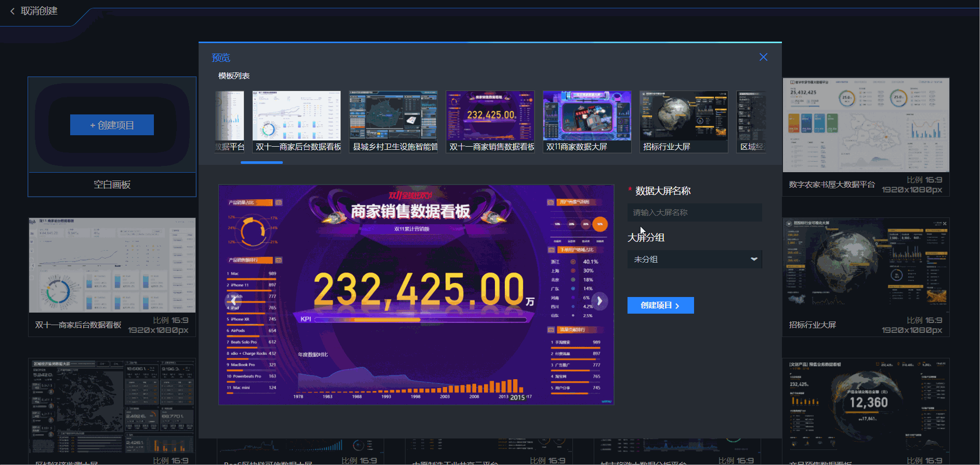
Task: Open background card 区域经济监测大屏
Action: (112, 411)
